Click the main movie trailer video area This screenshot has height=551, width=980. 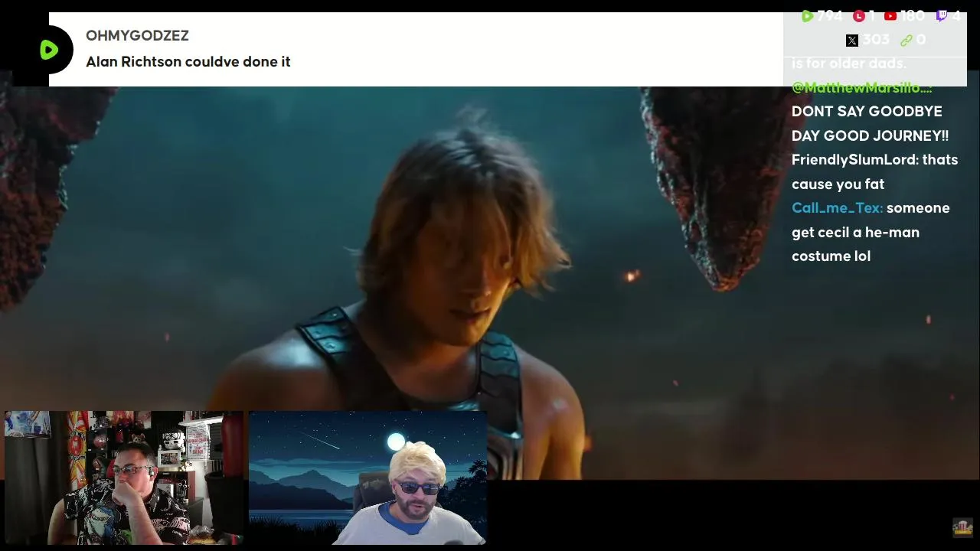[490, 275]
